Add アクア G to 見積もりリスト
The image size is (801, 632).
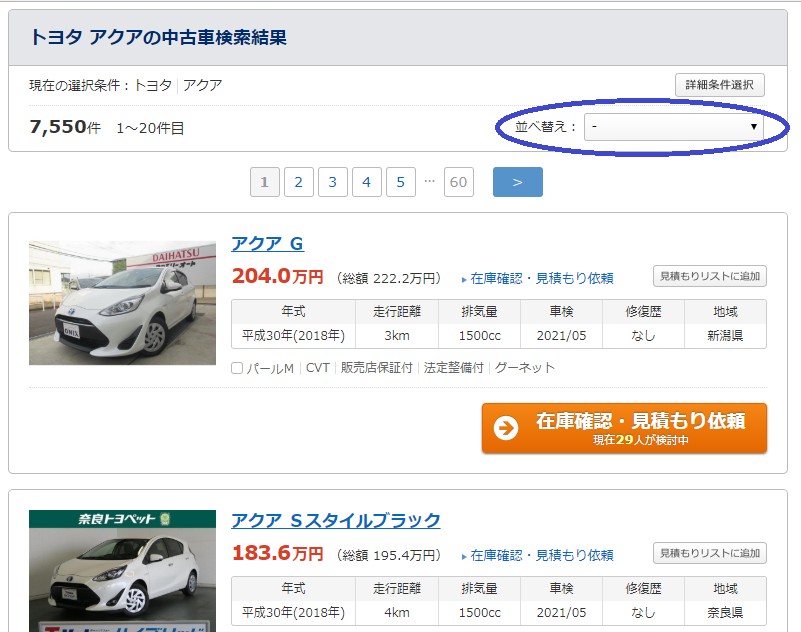point(710,276)
